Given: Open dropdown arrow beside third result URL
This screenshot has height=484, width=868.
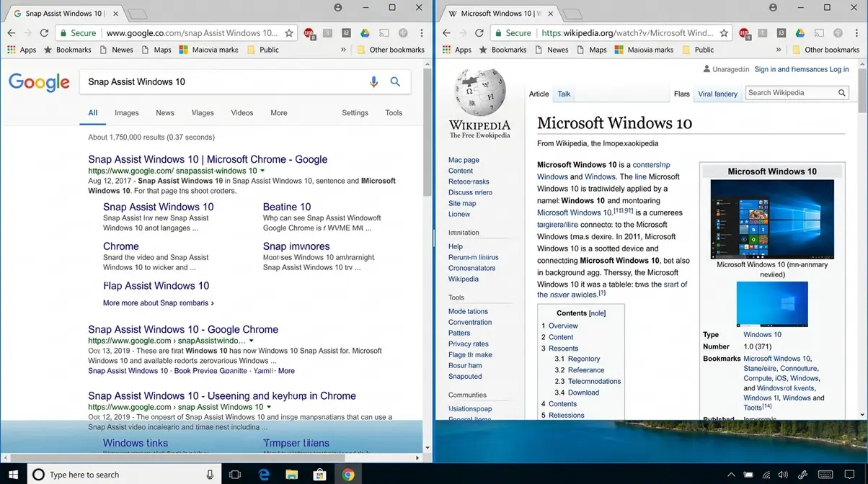Looking at the screenshot, I should point(269,407).
